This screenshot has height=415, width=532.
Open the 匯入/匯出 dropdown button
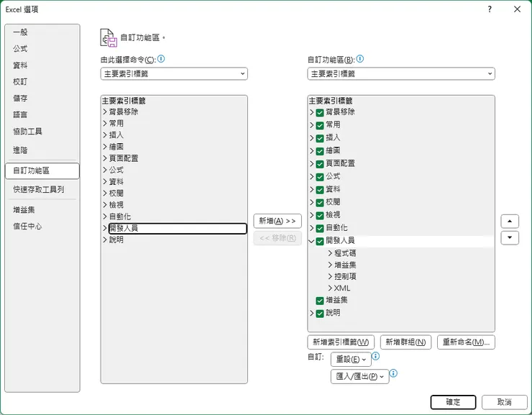pyautogui.click(x=359, y=376)
